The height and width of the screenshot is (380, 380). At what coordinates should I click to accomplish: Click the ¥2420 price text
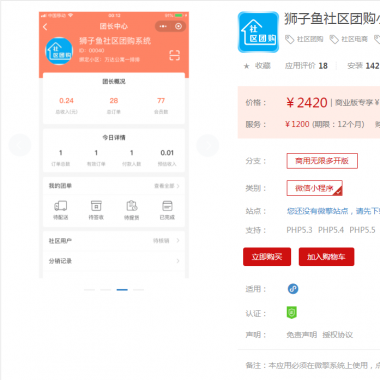tap(307, 103)
